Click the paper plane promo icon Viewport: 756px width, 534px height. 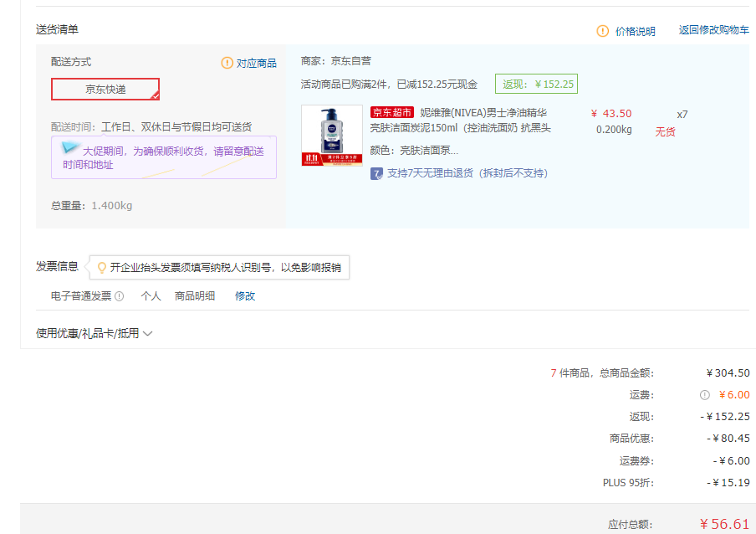point(70,146)
